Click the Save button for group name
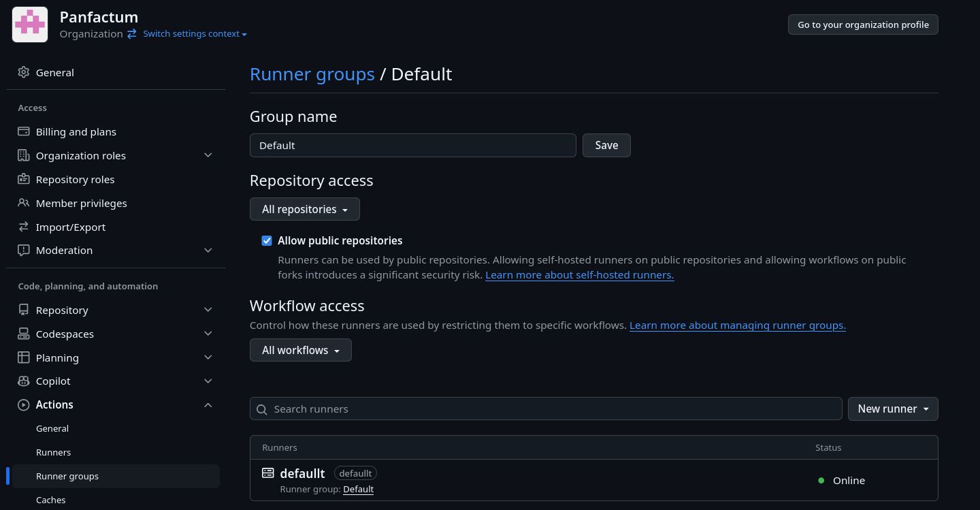The height and width of the screenshot is (510, 980). click(606, 145)
